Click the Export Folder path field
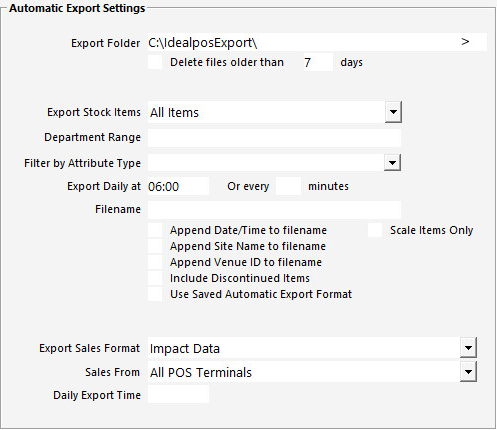Image resolution: width=497 pixels, height=430 pixels. click(x=303, y=42)
